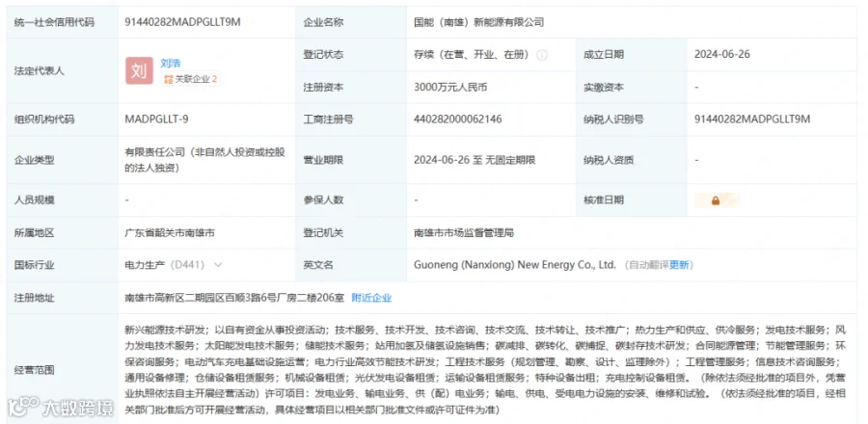
Task: Open the 关联企业 2 tag
Action: [x=190, y=79]
